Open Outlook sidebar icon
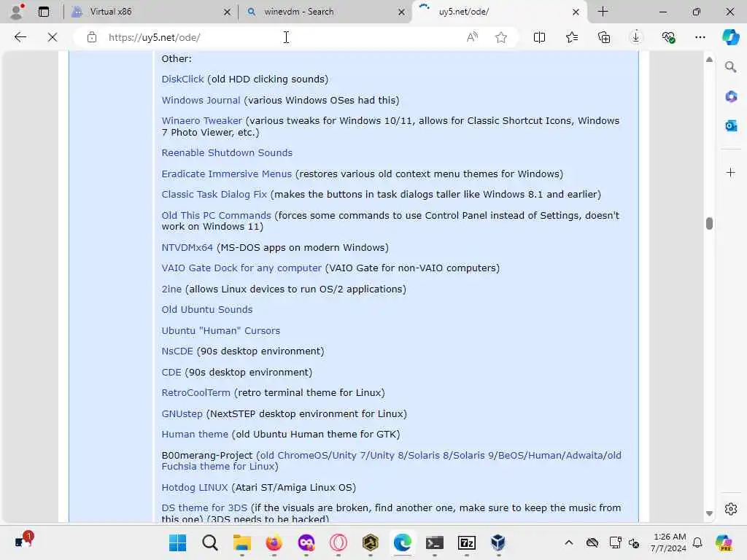The image size is (747, 560). [x=731, y=125]
